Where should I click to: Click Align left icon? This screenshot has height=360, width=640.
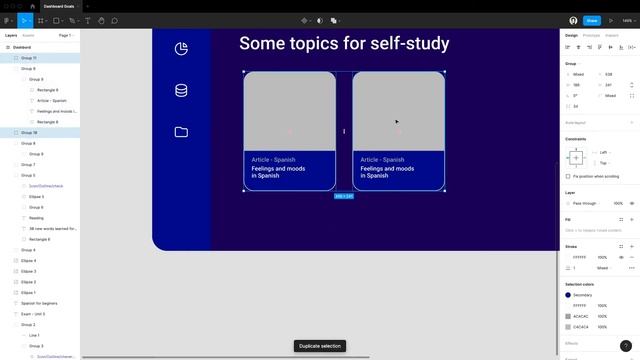pos(568,47)
